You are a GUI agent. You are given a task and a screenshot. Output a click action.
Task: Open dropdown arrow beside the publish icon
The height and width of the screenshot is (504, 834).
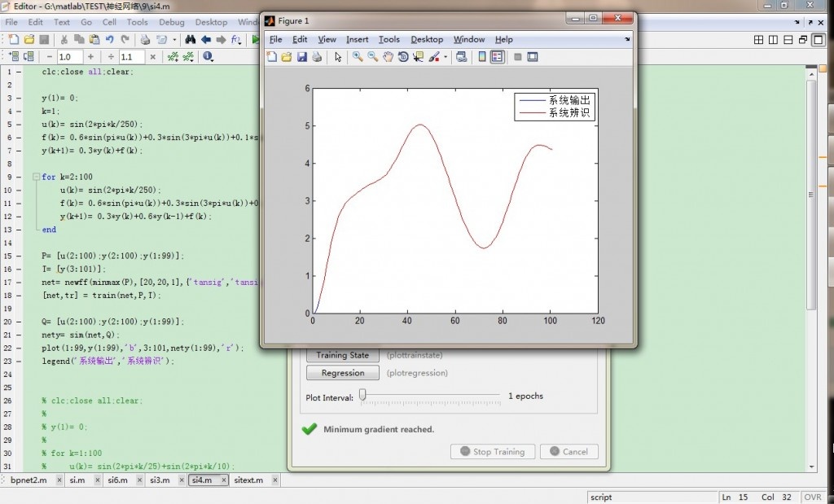[174, 39]
